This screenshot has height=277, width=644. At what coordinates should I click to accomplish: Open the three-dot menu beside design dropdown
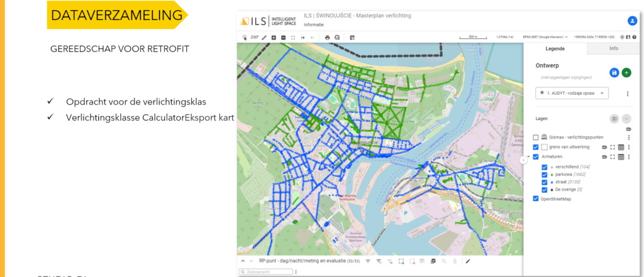(628, 94)
